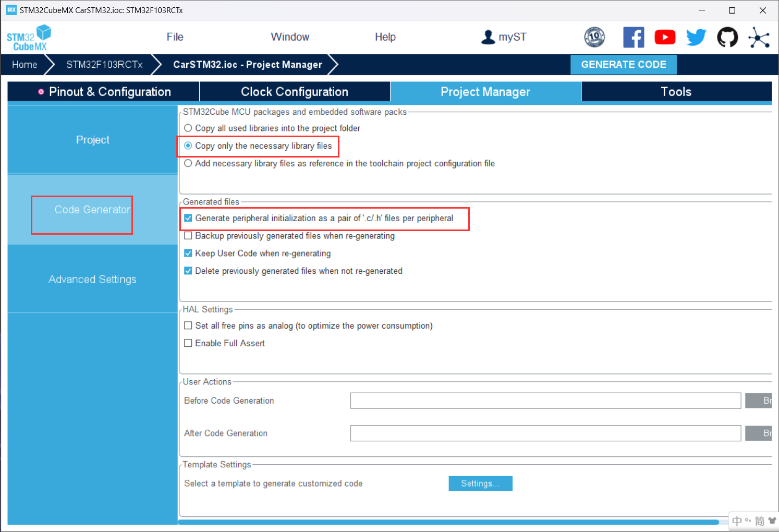This screenshot has height=532, width=779.
Task: Open the myST account icon
Action: tap(488, 37)
